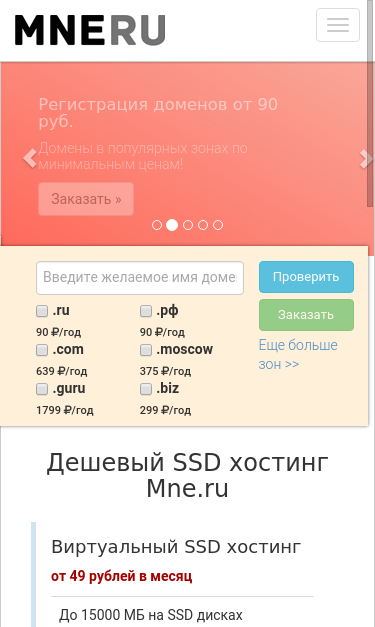The image size is (375, 627).
Task: Click the Заказать » banner button
Action: 86,199
